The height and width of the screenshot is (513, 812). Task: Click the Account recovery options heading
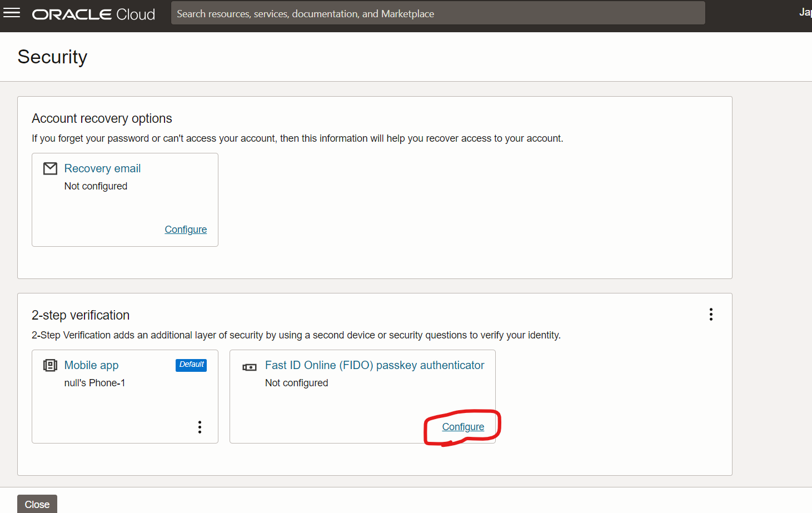tap(102, 118)
